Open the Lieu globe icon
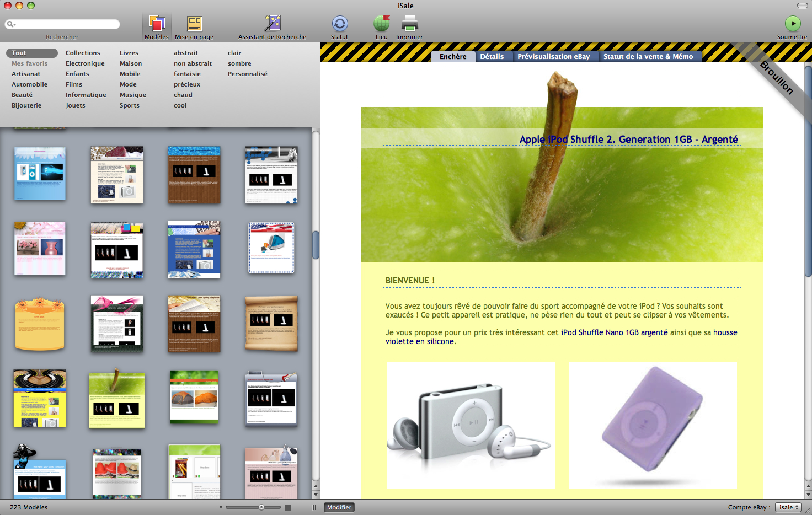 (x=382, y=24)
